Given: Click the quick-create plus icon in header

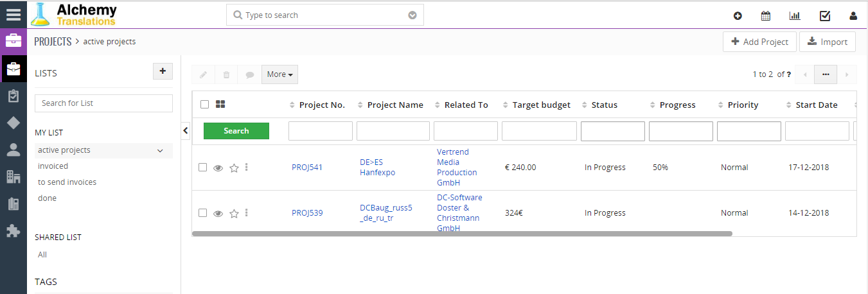Looking at the screenshot, I should [x=738, y=16].
